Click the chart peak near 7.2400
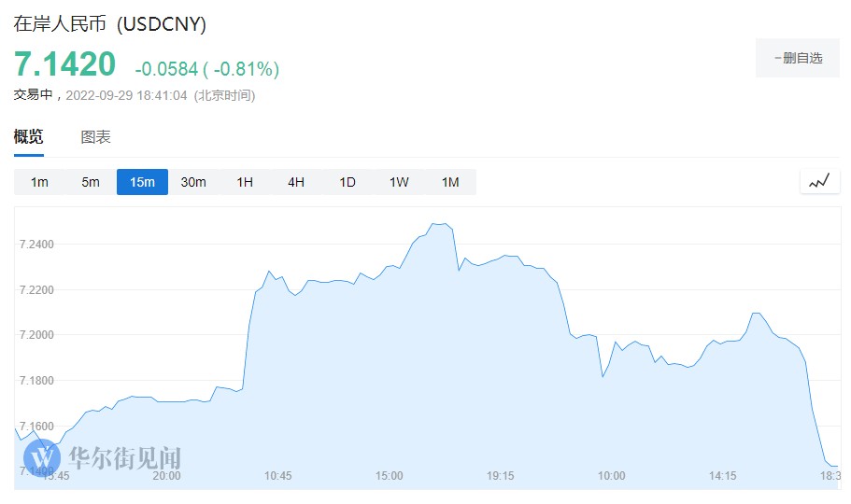Image resolution: width=851 pixels, height=504 pixels. point(440,224)
